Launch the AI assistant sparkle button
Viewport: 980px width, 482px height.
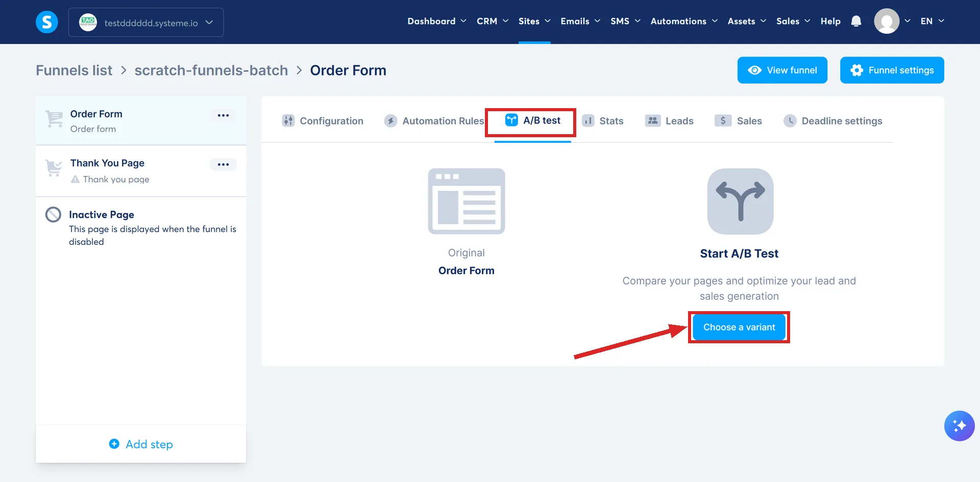pos(959,425)
